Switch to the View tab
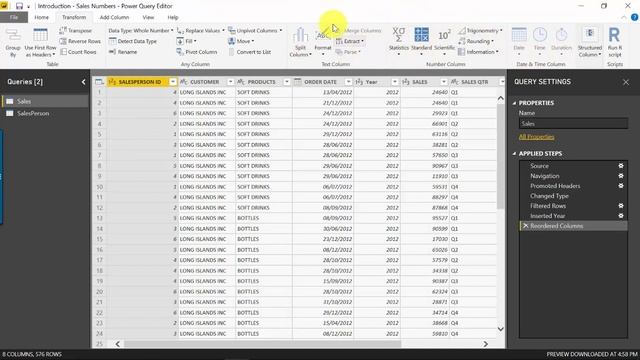This screenshot has width=640, height=360. [148, 18]
